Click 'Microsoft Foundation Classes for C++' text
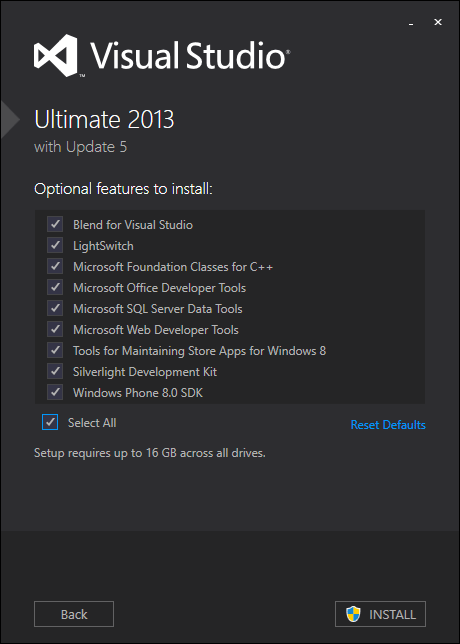The height and width of the screenshot is (644, 460). click(x=173, y=267)
